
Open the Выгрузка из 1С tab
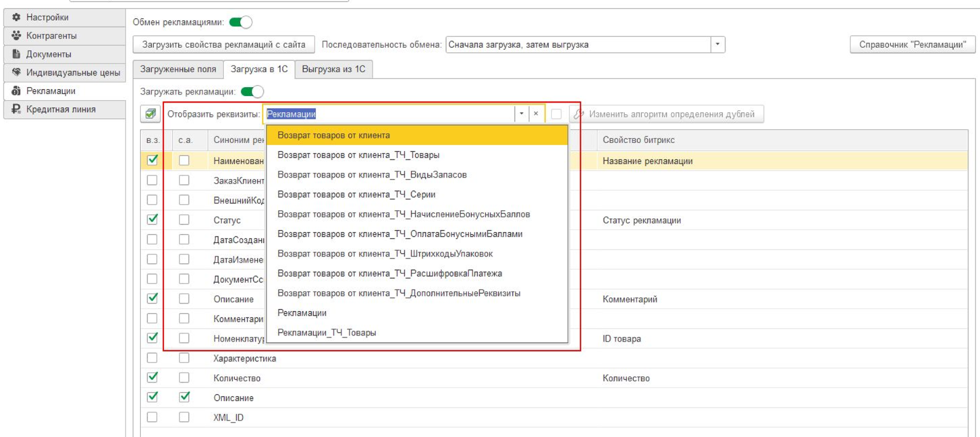(x=333, y=69)
